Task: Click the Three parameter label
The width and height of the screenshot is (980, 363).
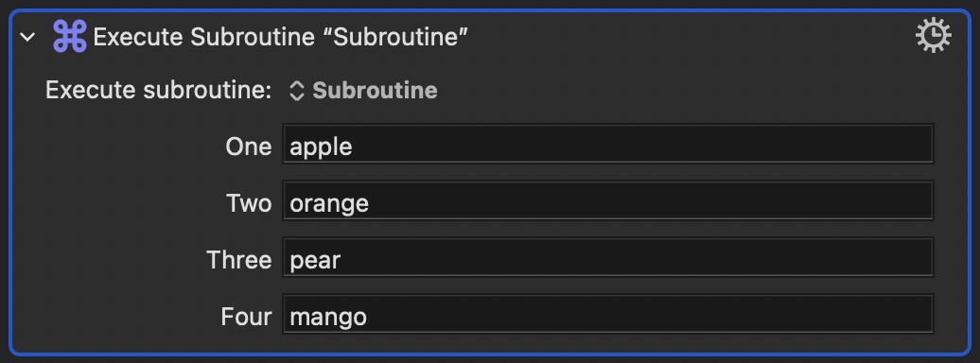Action: 239,260
